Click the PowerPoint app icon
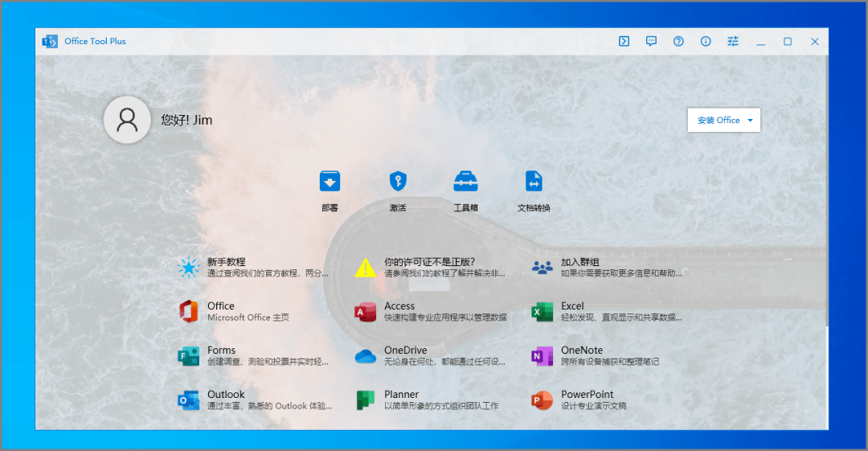 542,400
